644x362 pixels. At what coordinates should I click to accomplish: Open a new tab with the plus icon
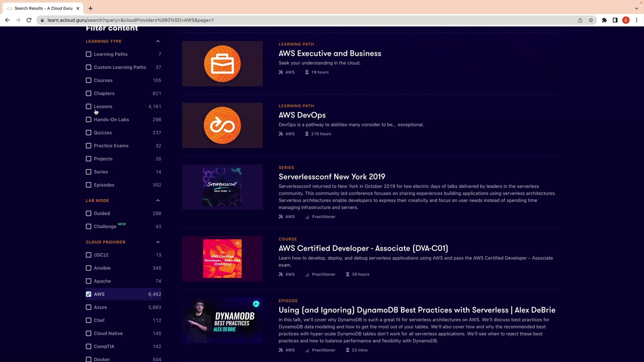click(x=91, y=8)
